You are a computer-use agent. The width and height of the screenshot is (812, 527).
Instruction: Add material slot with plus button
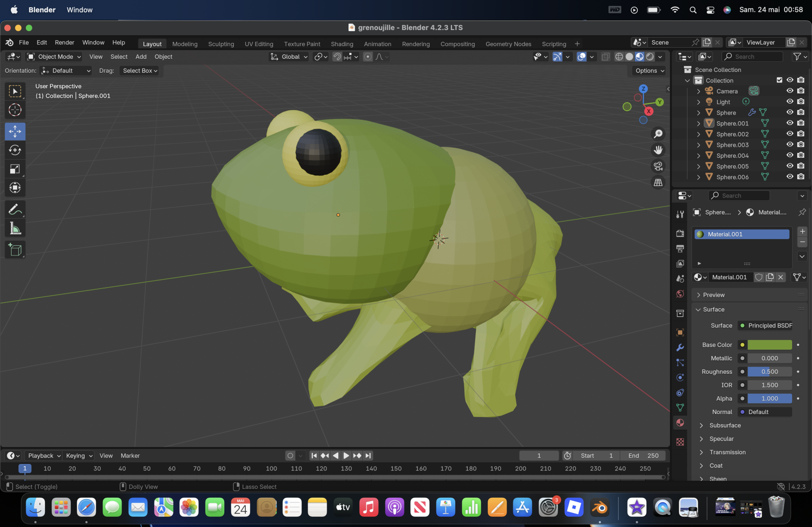tap(802, 231)
